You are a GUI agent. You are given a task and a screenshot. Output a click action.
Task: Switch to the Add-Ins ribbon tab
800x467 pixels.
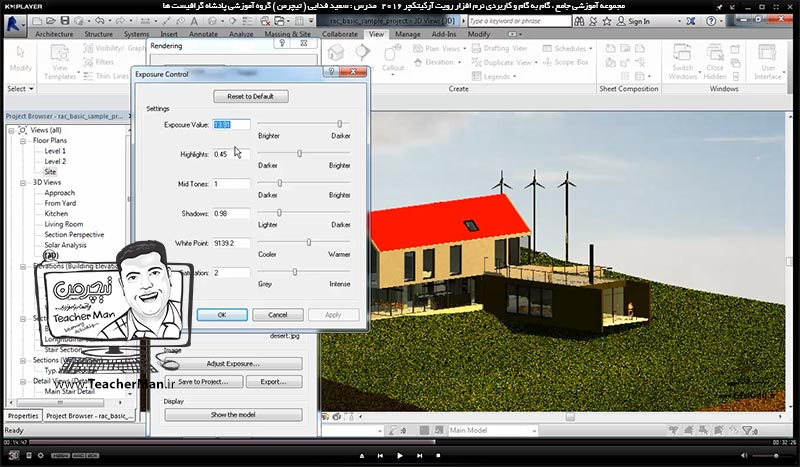444,34
